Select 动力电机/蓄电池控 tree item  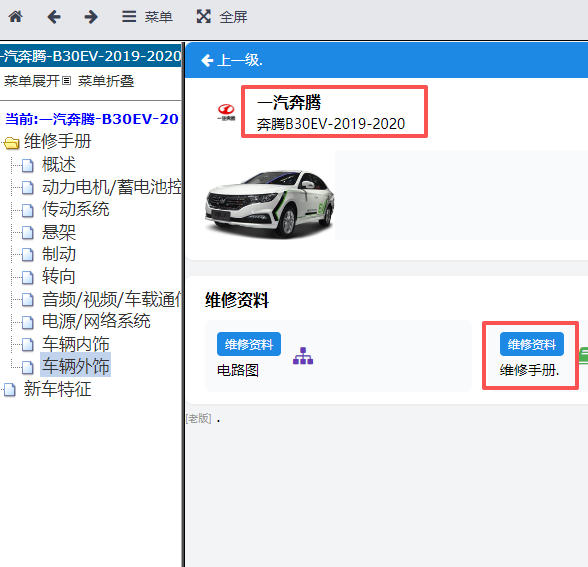point(112,187)
